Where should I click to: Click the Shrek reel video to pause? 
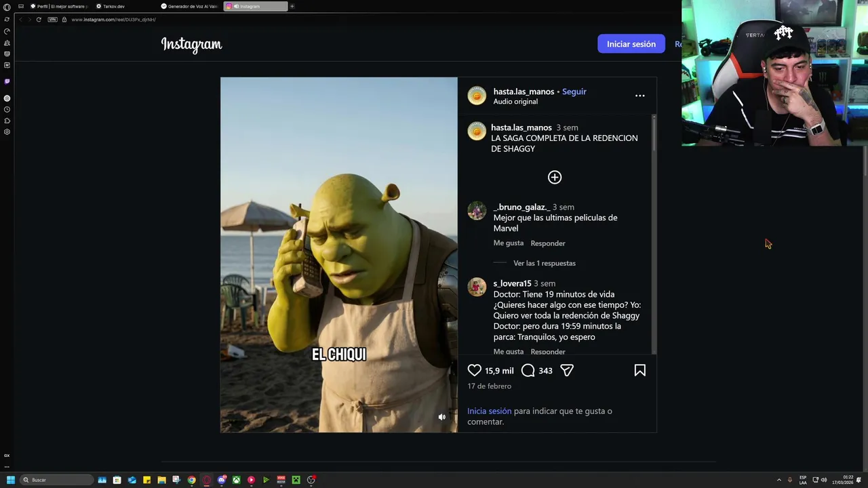tap(338, 254)
